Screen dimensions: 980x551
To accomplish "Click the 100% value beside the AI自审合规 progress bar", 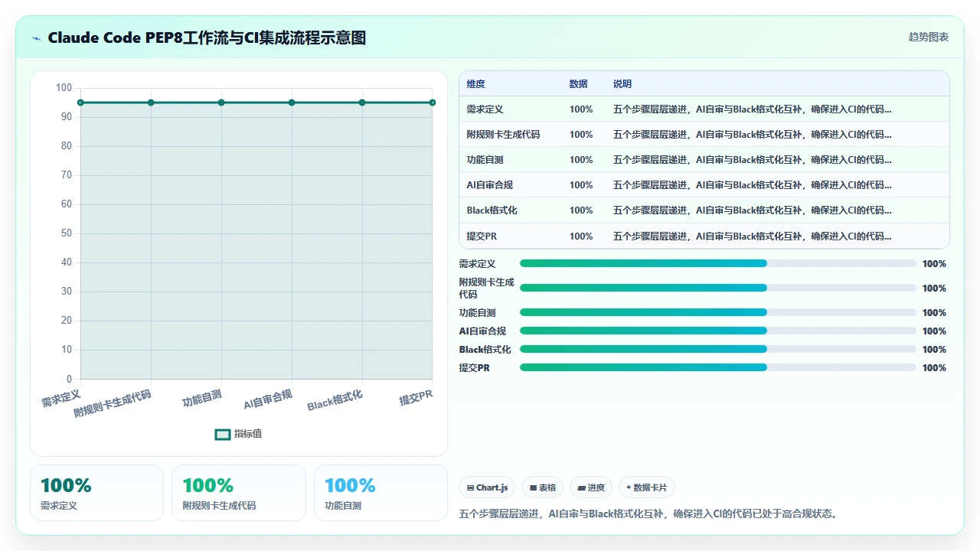I will click(x=934, y=331).
